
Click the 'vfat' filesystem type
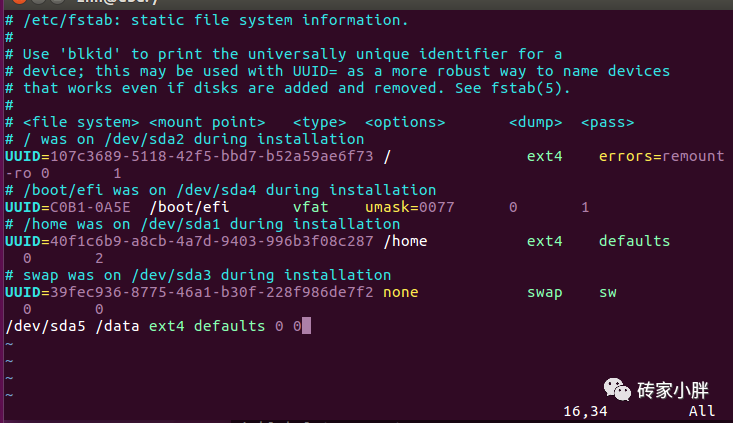coord(311,207)
